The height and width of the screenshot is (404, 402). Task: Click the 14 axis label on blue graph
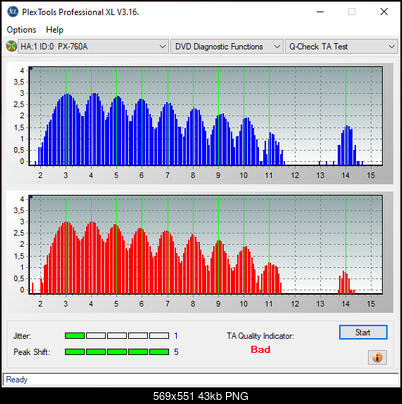point(345,175)
